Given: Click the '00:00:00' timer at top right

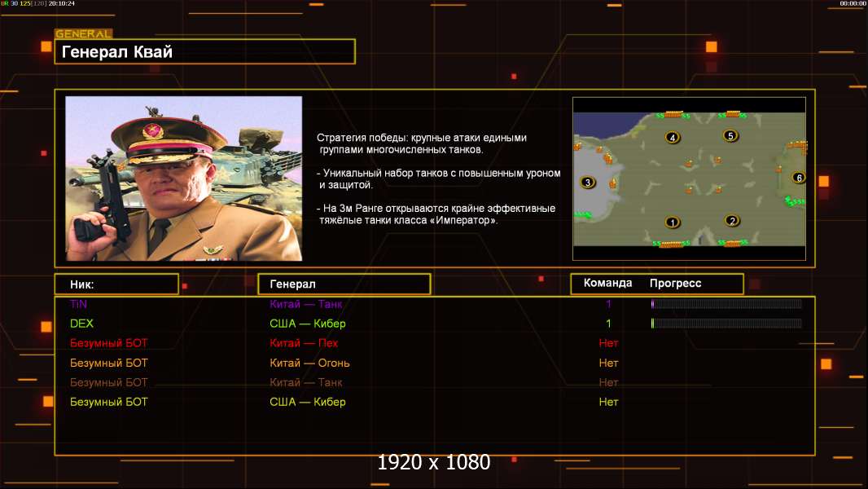Looking at the screenshot, I should tap(853, 3).
